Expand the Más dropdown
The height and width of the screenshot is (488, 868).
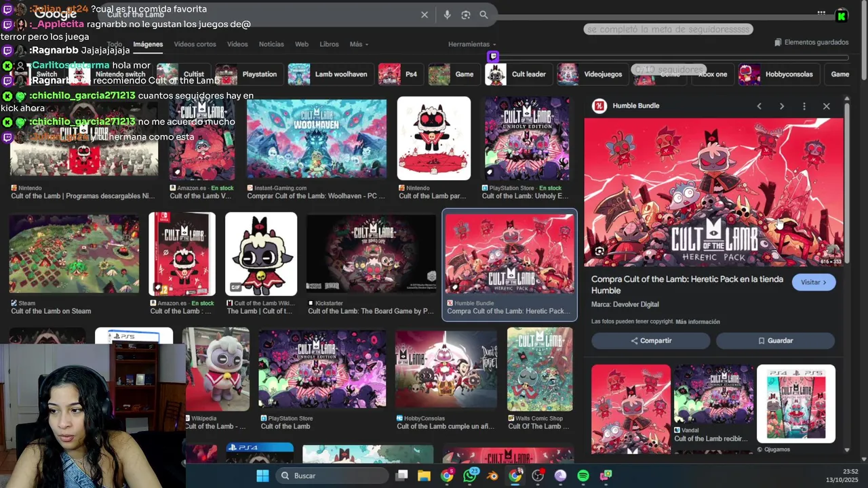359,44
